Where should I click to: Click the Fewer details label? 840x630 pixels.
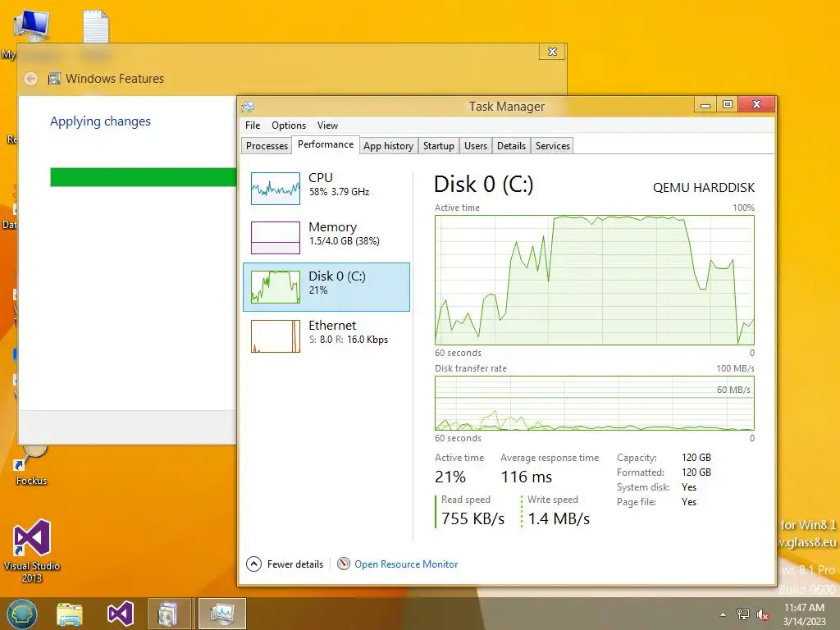[295, 564]
